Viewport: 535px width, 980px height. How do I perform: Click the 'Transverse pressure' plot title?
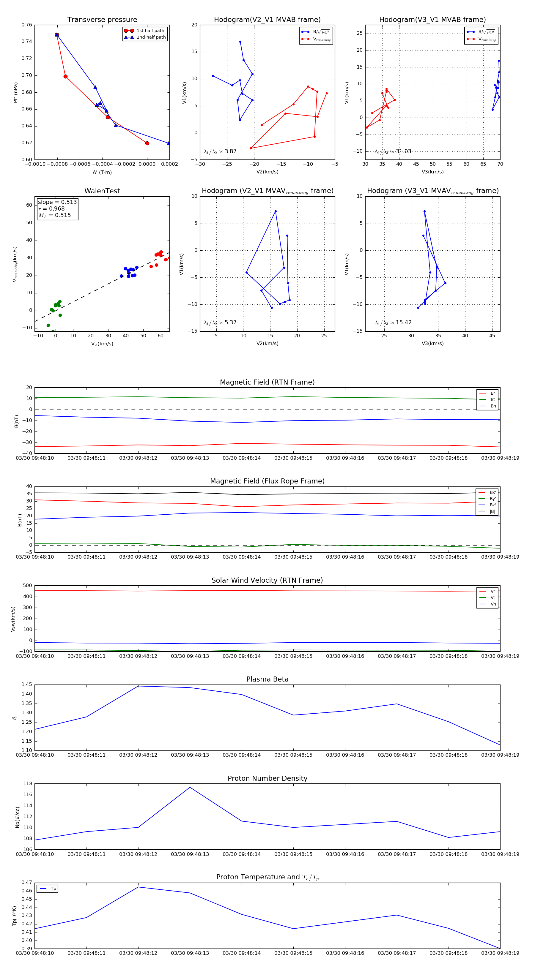pos(102,20)
